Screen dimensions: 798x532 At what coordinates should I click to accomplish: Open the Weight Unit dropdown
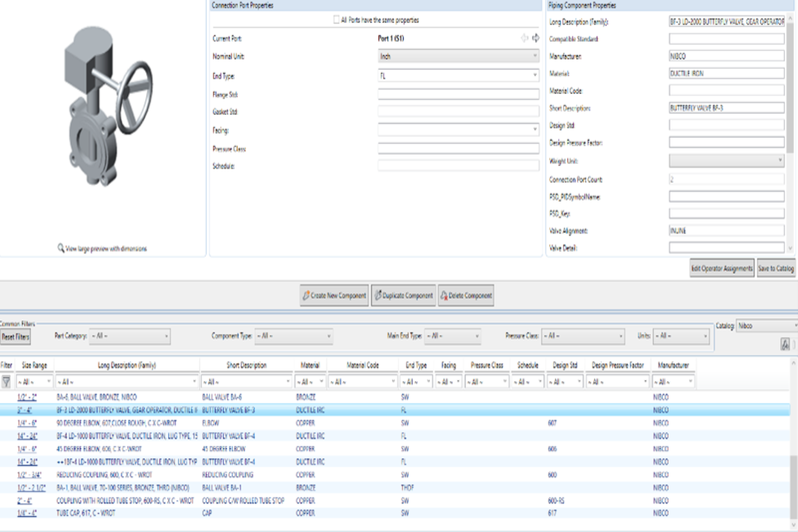click(727, 160)
